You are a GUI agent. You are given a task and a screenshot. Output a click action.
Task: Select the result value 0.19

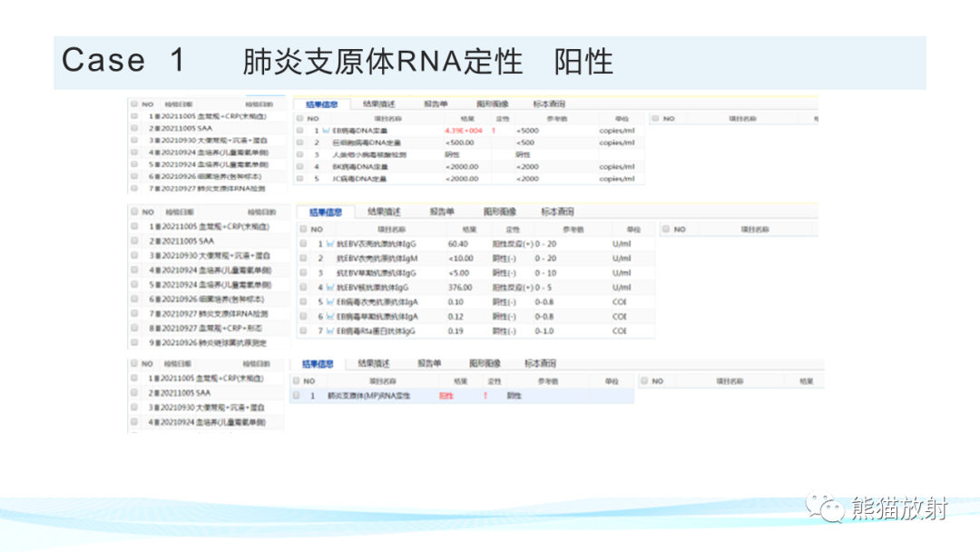point(456,331)
